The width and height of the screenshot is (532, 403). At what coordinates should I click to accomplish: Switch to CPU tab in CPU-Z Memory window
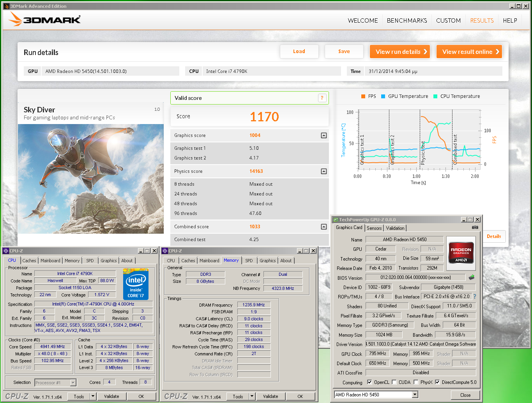(x=171, y=261)
